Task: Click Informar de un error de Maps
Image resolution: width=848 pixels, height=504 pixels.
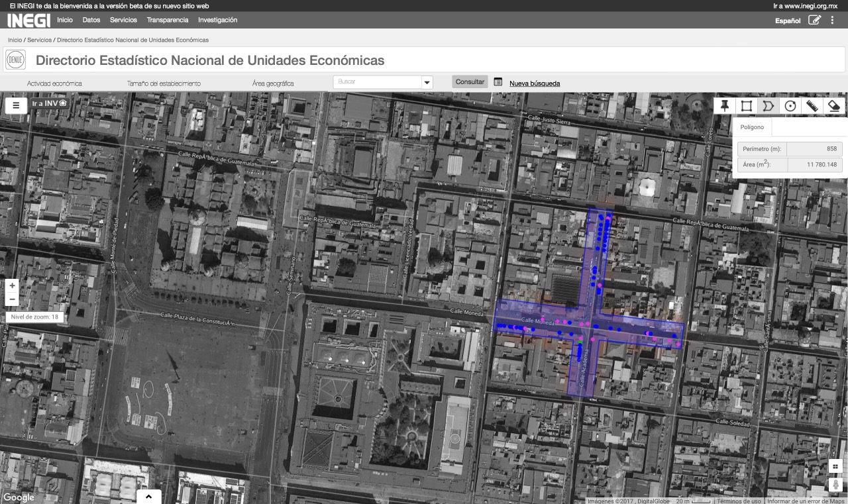Action: tap(805, 501)
